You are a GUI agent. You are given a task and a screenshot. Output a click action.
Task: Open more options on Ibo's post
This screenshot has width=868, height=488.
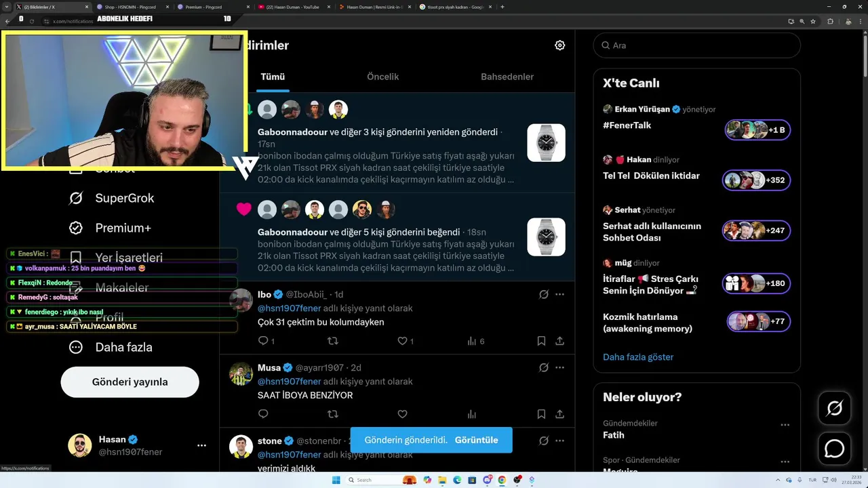pyautogui.click(x=560, y=294)
